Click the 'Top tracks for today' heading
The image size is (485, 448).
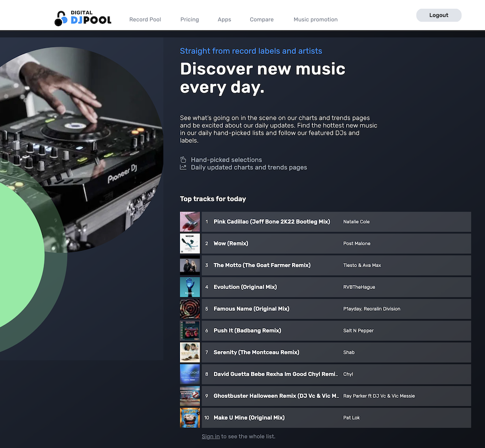pyautogui.click(x=213, y=199)
